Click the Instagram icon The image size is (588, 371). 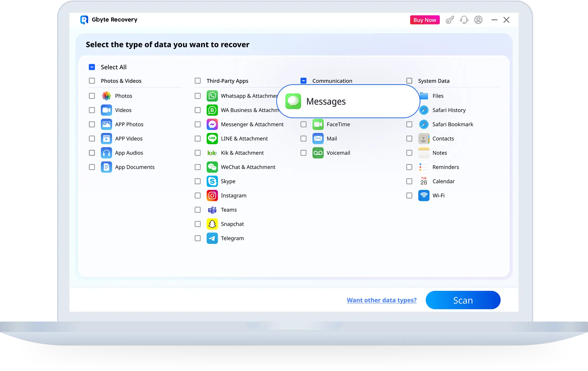click(x=212, y=196)
